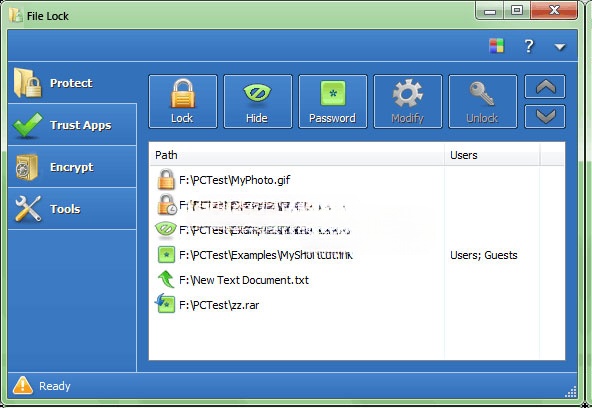This screenshot has width=592, height=408.
Task: Click the colorful skin theme icon
Action: (496, 46)
